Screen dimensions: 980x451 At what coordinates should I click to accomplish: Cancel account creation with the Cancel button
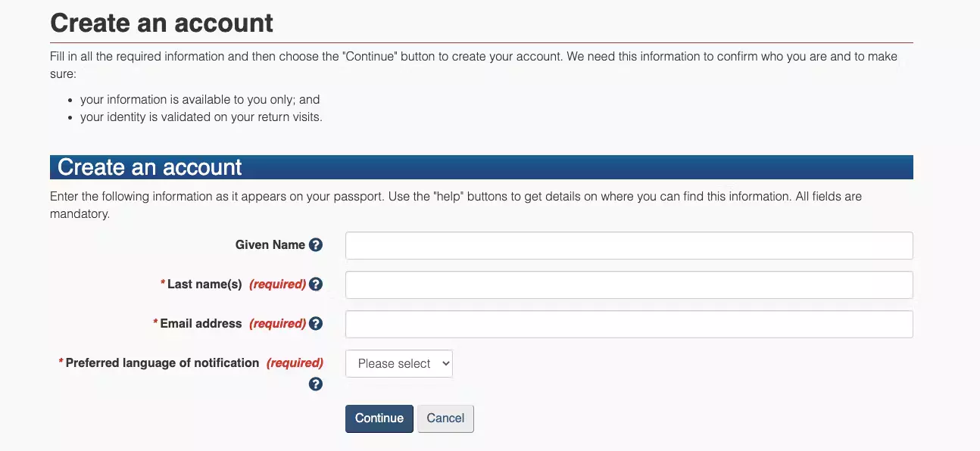[445, 418]
